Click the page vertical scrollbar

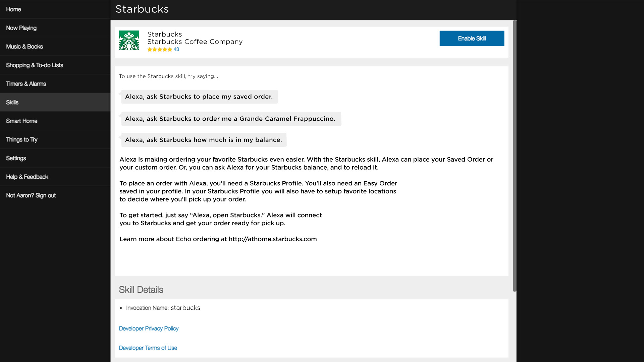(515, 156)
